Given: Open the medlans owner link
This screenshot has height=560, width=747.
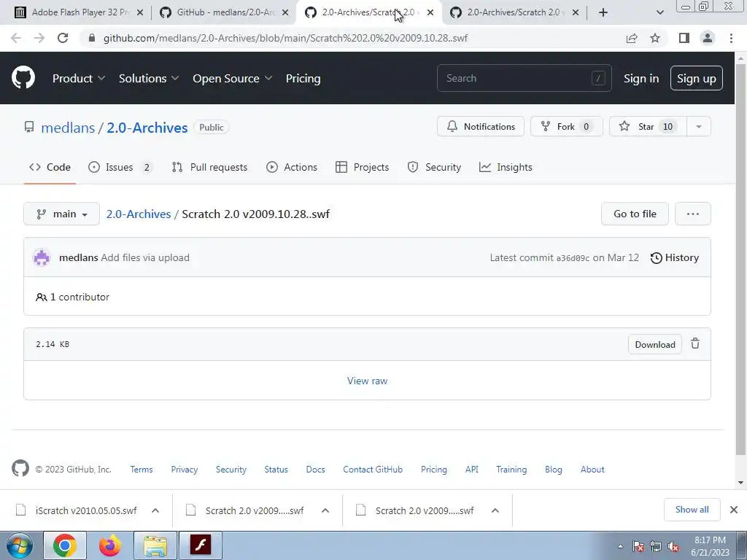Looking at the screenshot, I should click(x=68, y=128).
